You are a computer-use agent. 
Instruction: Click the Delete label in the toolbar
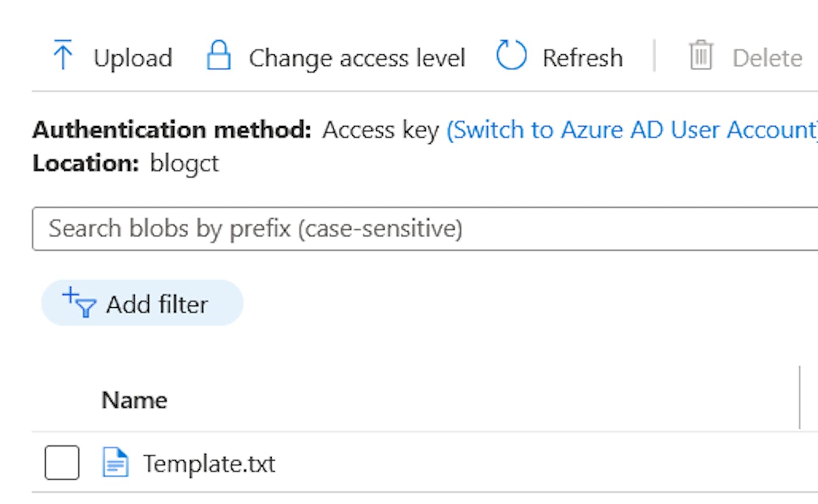(x=767, y=58)
